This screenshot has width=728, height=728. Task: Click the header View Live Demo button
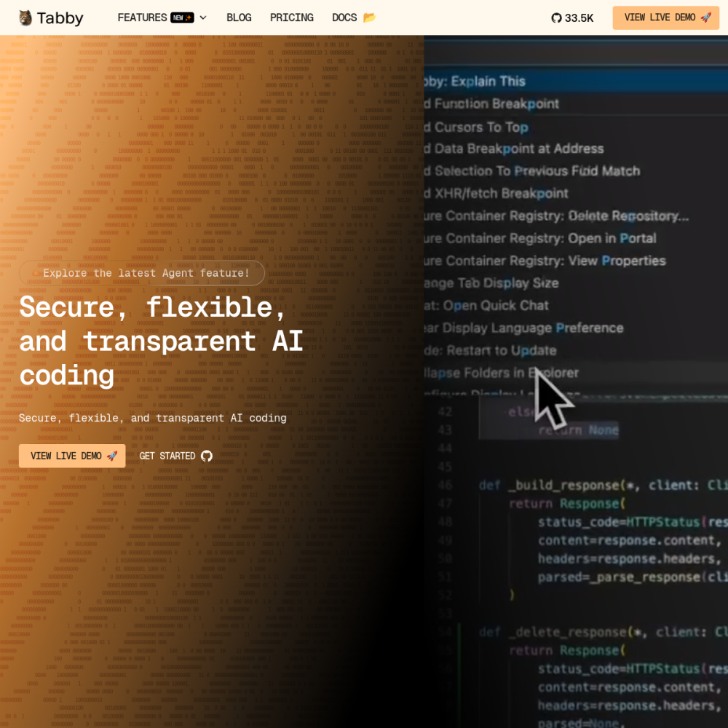pos(666,17)
